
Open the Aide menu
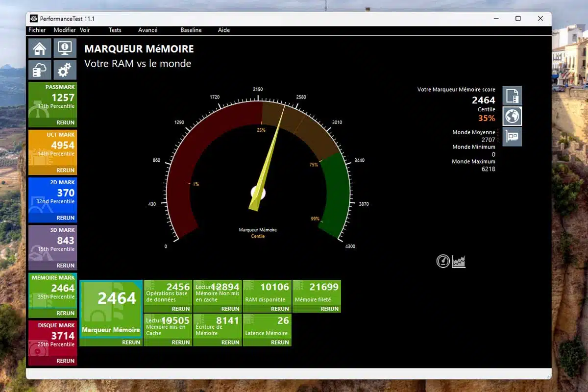(x=224, y=30)
